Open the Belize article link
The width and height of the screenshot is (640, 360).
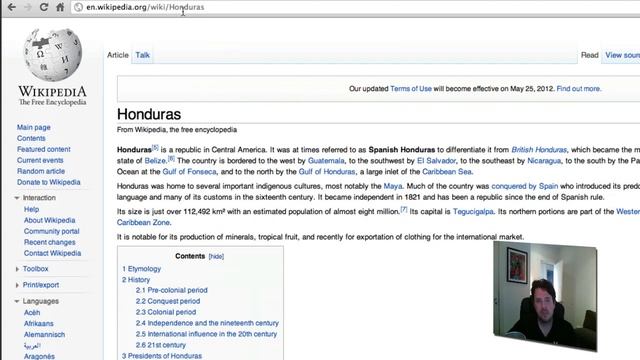pos(155,161)
